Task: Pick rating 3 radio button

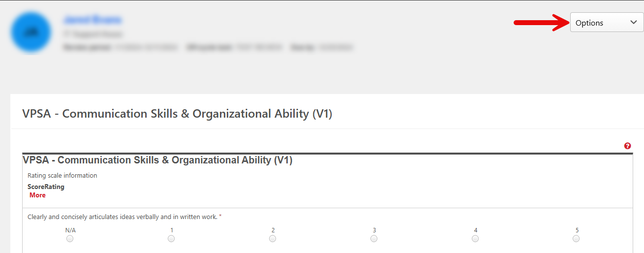Action: point(374,239)
